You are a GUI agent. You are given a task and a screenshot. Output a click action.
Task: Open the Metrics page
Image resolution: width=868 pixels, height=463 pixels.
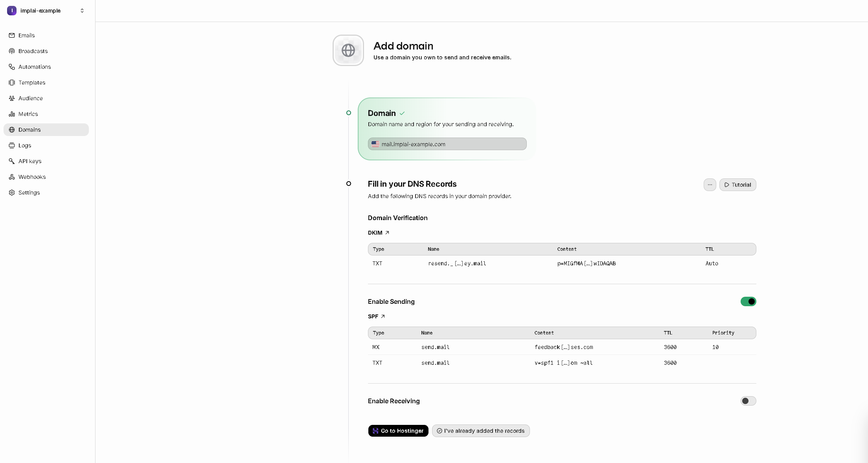point(46,114)
